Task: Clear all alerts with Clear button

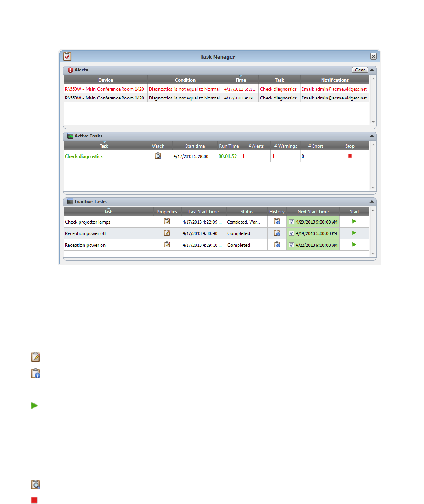Action: point(360,70)
